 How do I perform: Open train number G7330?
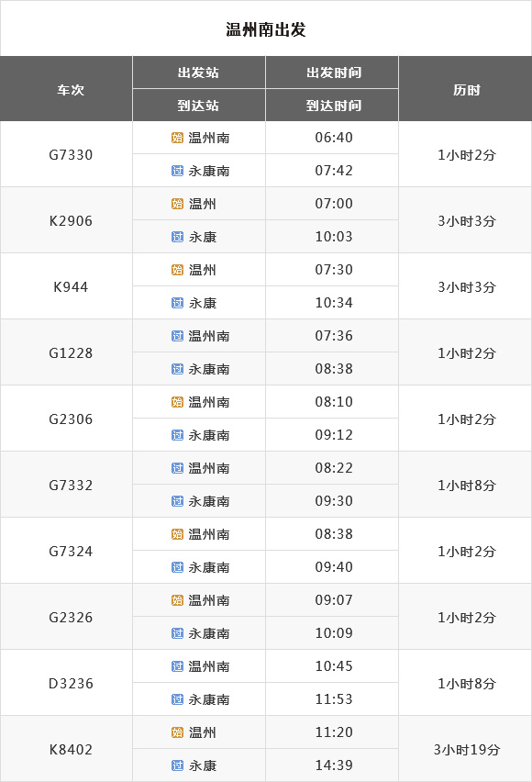click(71, 154)
